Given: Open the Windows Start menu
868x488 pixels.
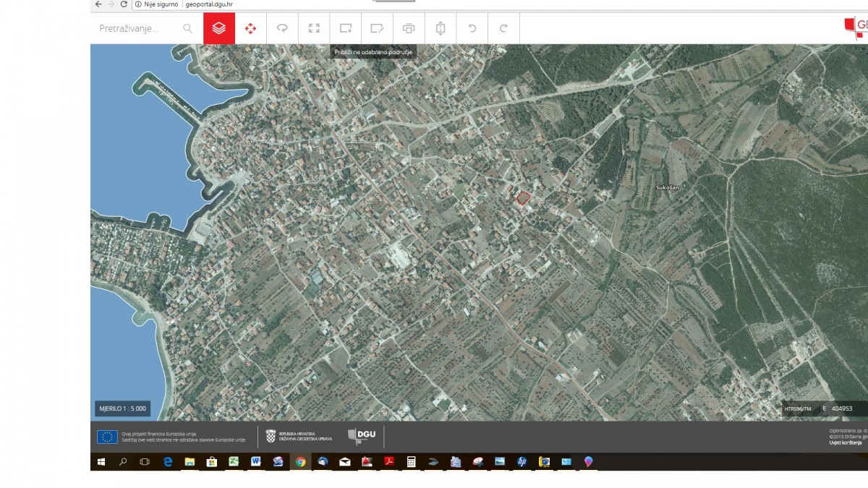Looking at the screenshot, I should click(101, 461).
